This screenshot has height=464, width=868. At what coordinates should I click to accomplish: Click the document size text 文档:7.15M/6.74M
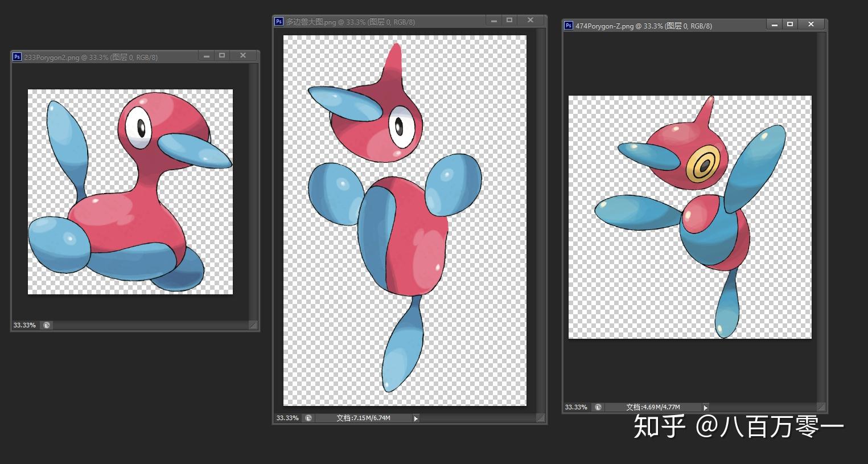[363, 418]
